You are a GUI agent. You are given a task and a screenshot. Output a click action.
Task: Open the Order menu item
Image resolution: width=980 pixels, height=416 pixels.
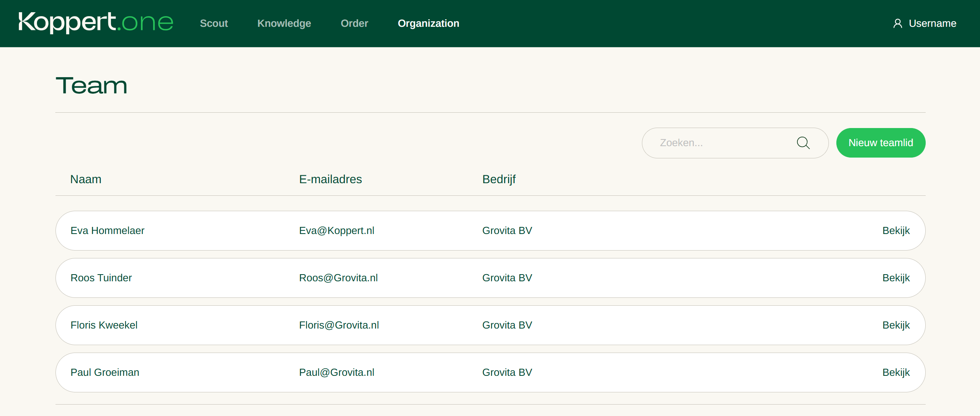coord(354,24)
